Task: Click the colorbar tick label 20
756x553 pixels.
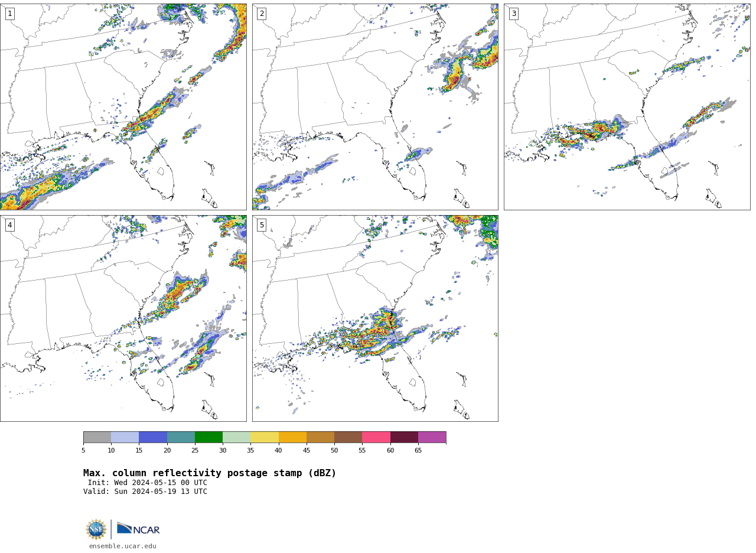Action: click(x=167, y=451)
